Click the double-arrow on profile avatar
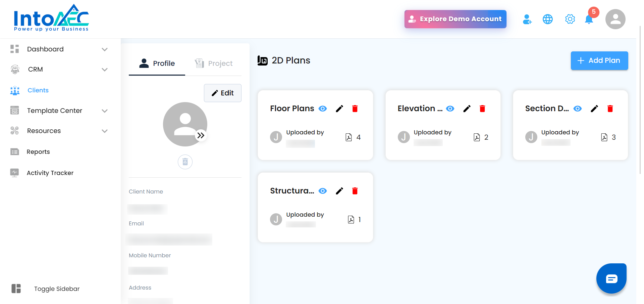Image resolution: width=644 pixels, height=304 pixels. [x=201, y=135]
